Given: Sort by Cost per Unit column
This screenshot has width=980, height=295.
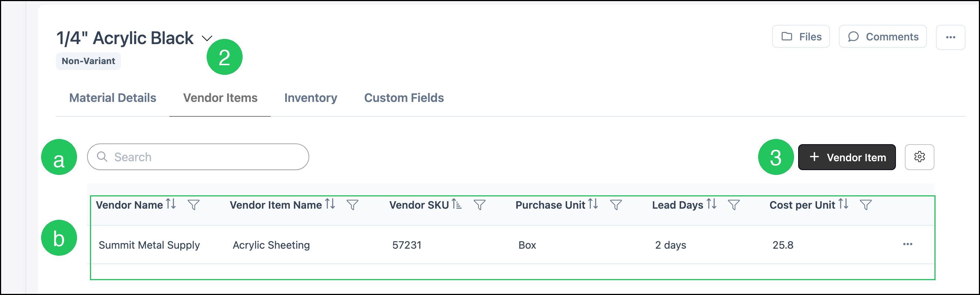Looking at the screenshot, I should 843,204.
